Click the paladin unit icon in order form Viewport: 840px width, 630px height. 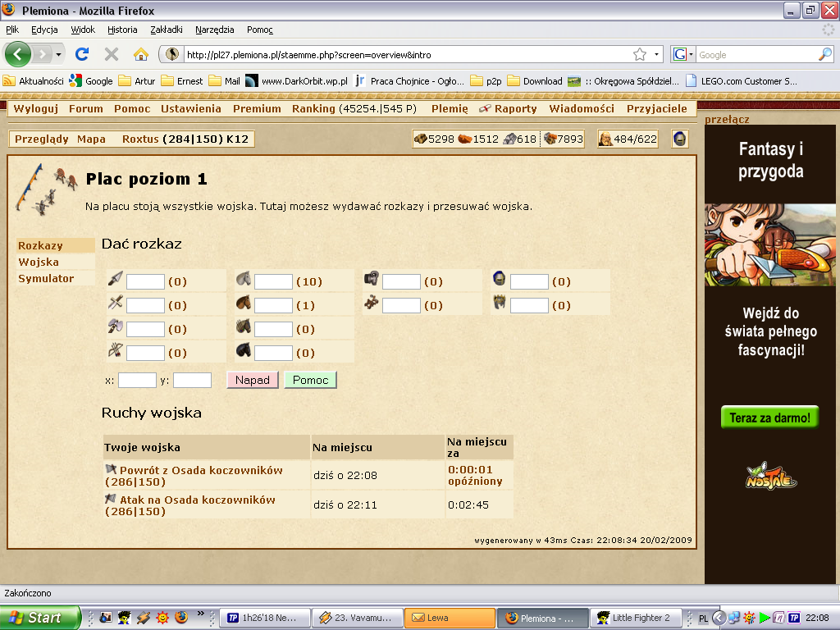[500, 279]
